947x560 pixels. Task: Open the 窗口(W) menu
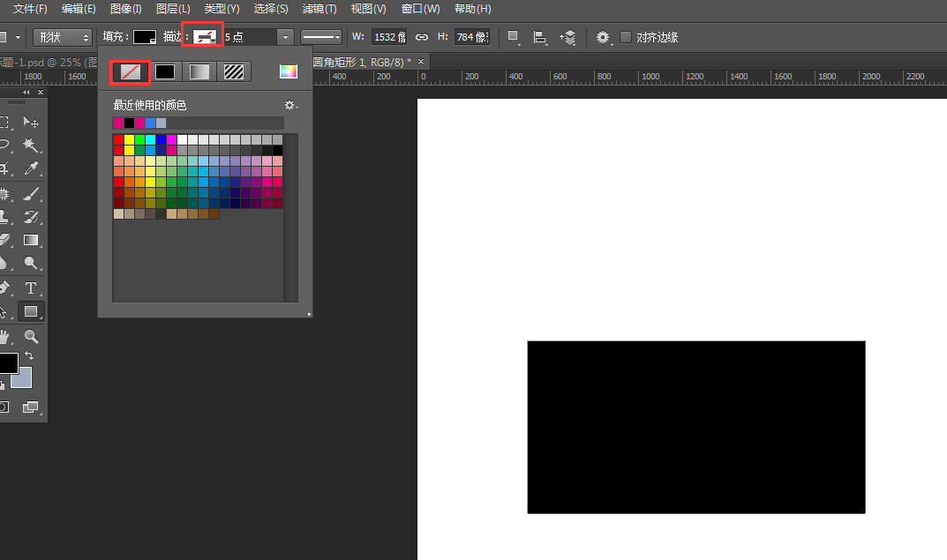(420, 9)
